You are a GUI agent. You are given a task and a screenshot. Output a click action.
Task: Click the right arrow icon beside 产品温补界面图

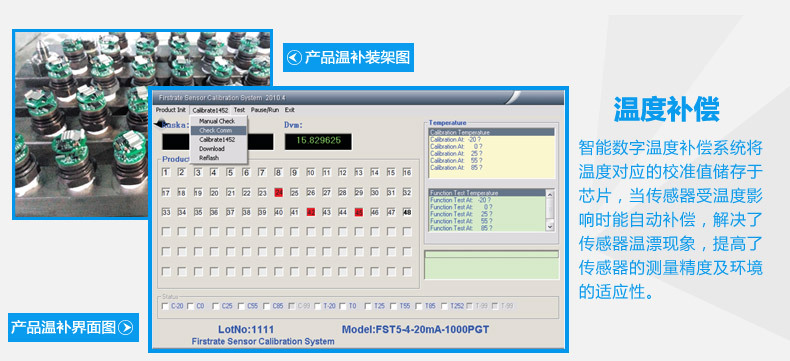coord(125,328)
